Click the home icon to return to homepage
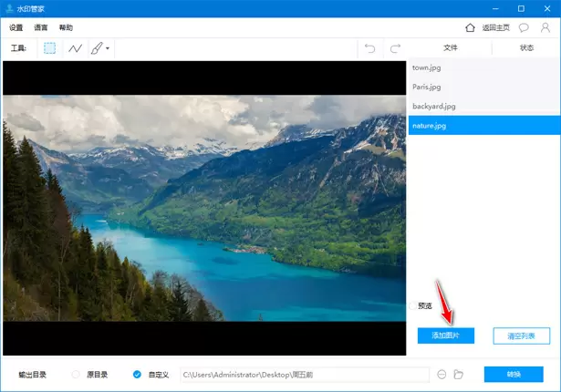This screenshot has height=392, width=561. (x=471, y=28)
